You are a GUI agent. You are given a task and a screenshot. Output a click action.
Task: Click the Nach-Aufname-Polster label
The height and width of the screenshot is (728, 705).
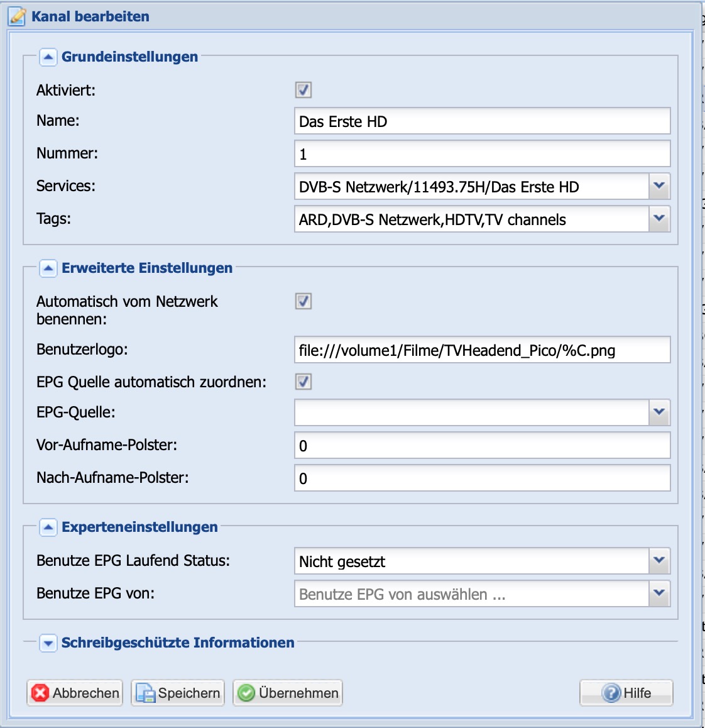[x=112, y=477]
